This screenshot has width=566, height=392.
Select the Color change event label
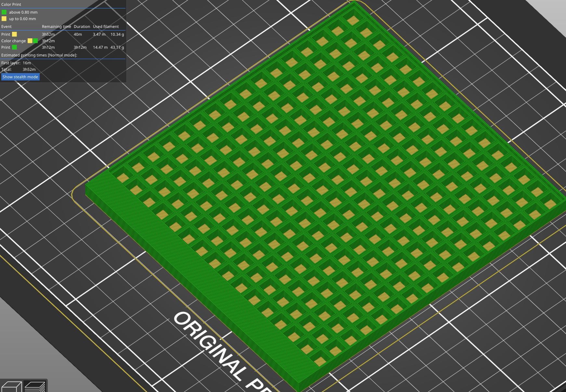point(13,41)
